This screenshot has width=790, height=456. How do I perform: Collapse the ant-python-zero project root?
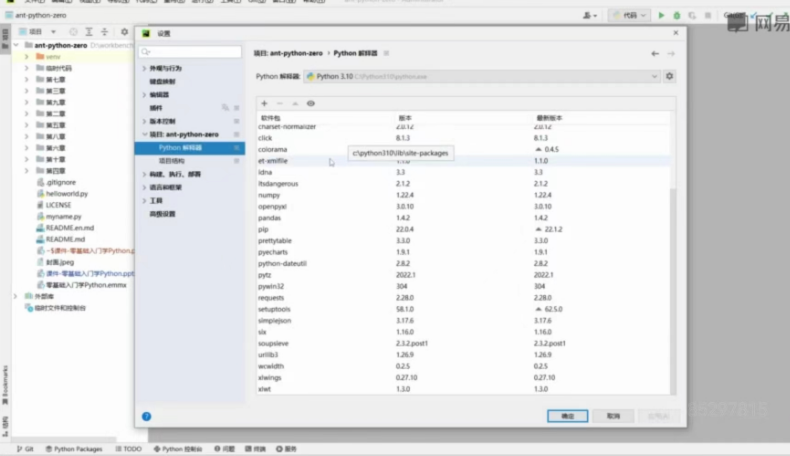(16, 45)
